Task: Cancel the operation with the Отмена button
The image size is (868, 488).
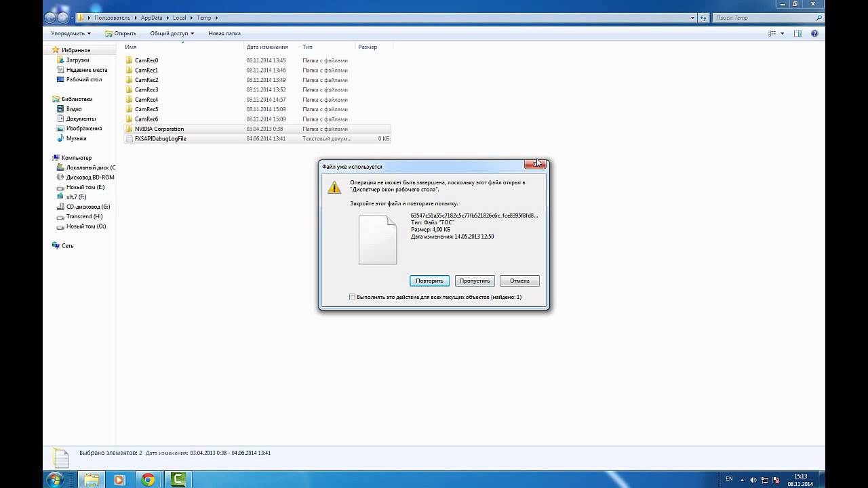Action: pos(519,281)
